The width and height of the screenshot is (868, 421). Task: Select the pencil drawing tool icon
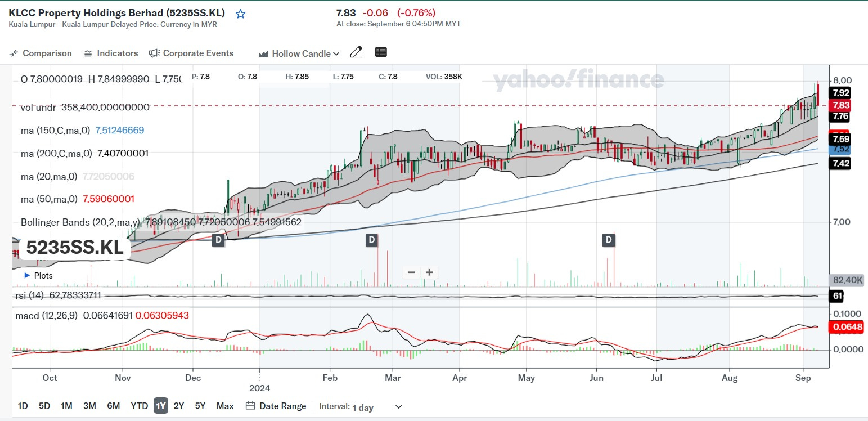356,52
